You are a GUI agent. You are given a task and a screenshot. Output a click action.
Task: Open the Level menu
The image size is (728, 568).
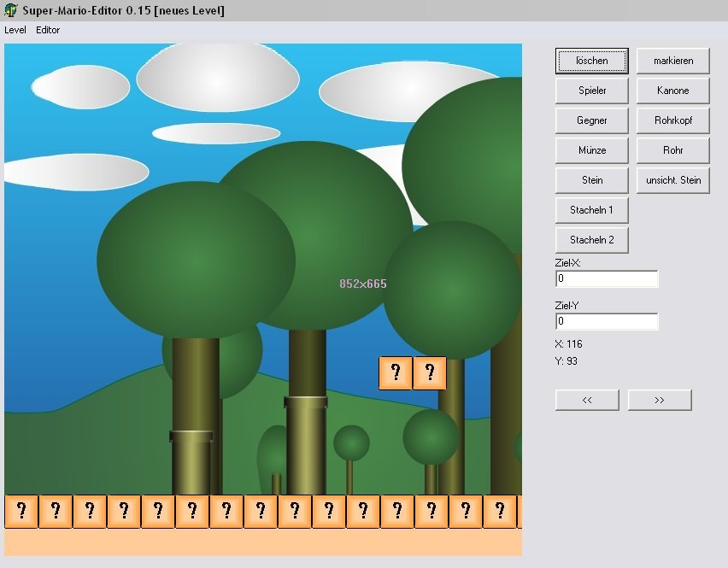click(15, 30)
